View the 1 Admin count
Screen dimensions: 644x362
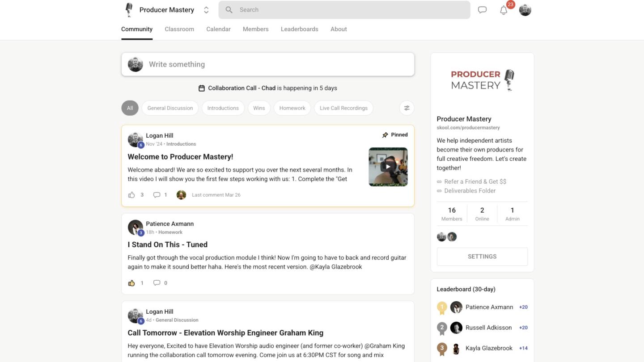click(x=513, y=214)
